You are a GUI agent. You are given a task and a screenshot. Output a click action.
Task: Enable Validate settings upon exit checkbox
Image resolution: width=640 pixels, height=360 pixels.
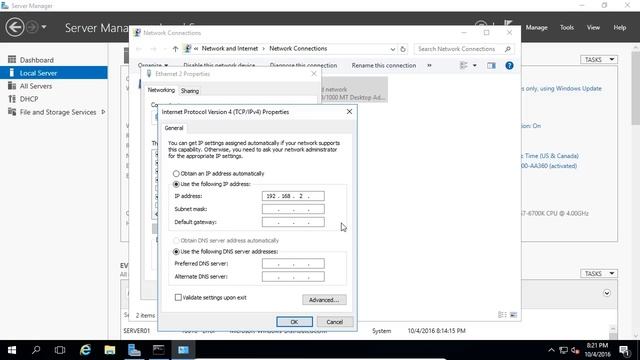click(x=178, y=298)
